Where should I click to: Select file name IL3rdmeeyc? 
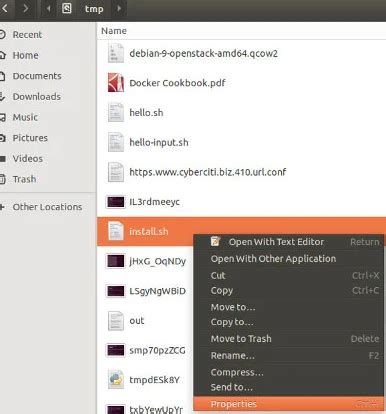coord(154,202)
